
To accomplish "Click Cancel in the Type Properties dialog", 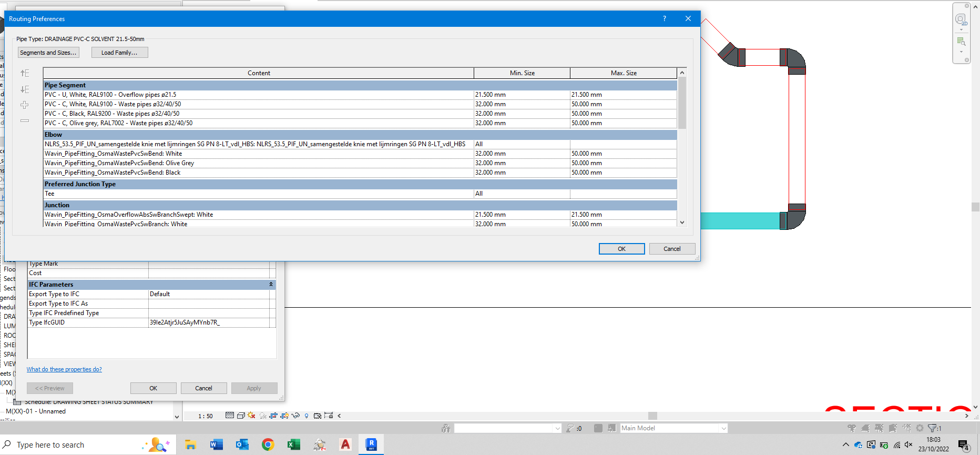I will (204, 388).
